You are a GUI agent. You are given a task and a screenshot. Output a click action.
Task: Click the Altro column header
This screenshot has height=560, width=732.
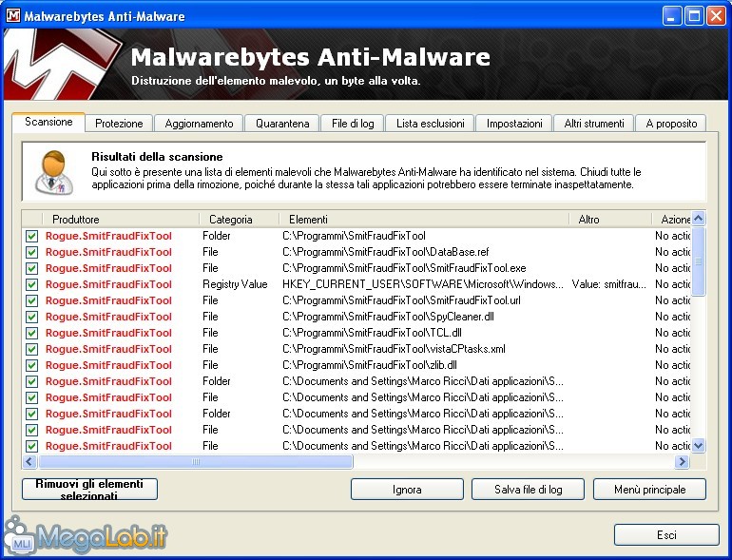(610, 219)
